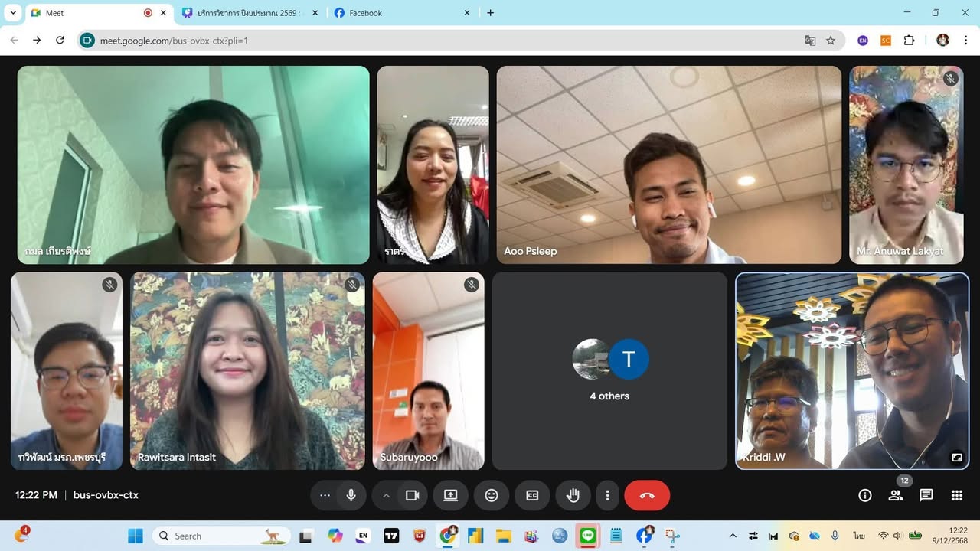
Task: Toggle the microphone in the call bar
Action: click(x=351, y=495)
